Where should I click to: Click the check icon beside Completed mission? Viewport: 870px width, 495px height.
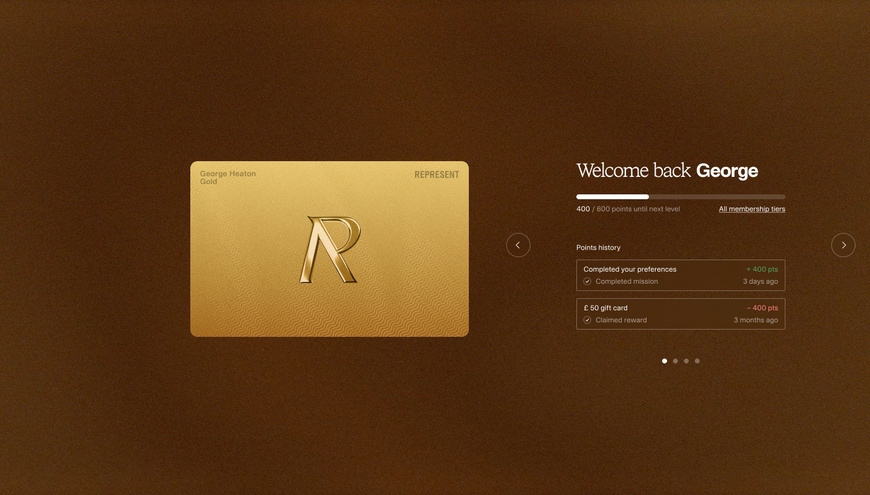click(587, 281)
